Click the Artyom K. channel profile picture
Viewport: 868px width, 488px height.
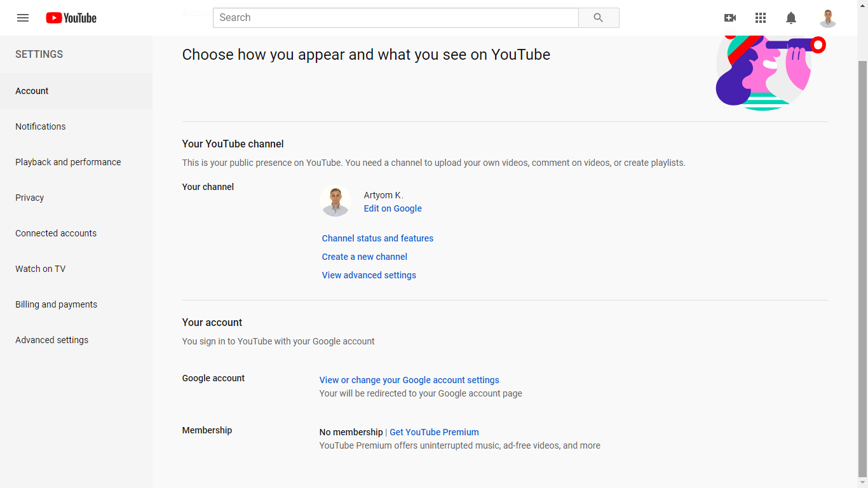pos(336,201)
